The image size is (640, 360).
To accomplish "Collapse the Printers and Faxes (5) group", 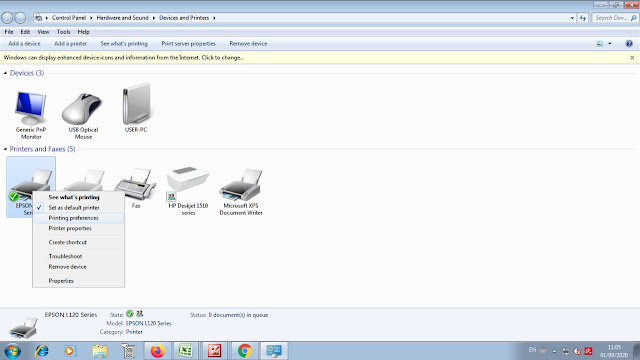I will [5, 149].
